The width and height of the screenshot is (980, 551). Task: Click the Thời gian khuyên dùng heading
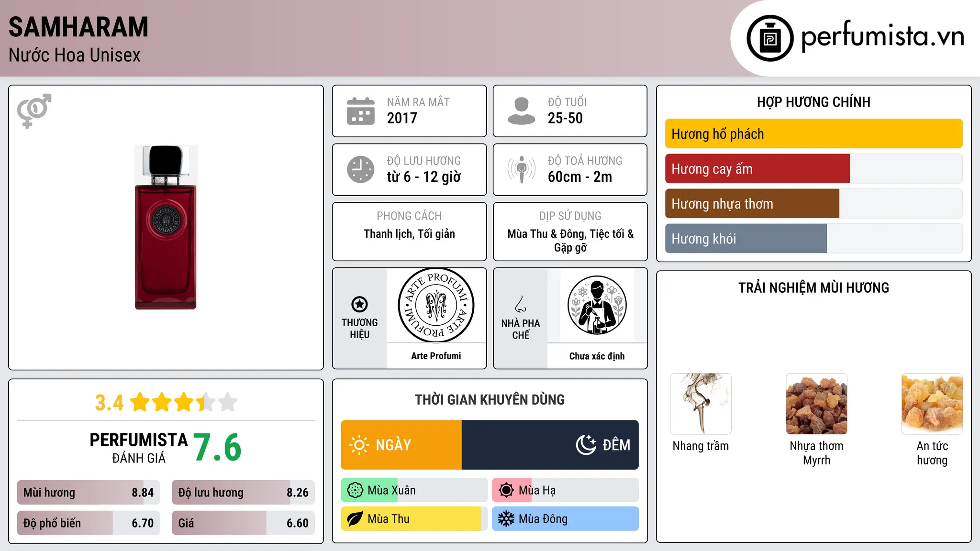490,399
